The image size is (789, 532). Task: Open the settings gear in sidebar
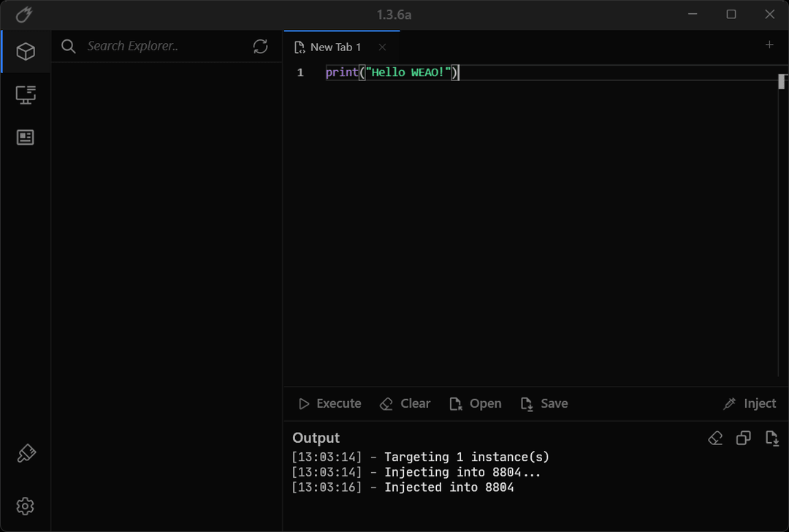[25, 506]
